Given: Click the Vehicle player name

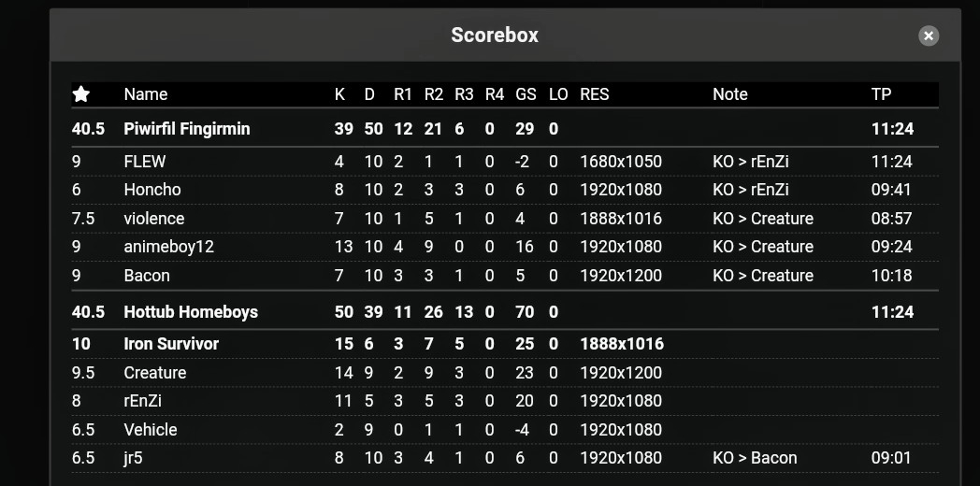Looking at the screenshot, I should pos(151,430).
